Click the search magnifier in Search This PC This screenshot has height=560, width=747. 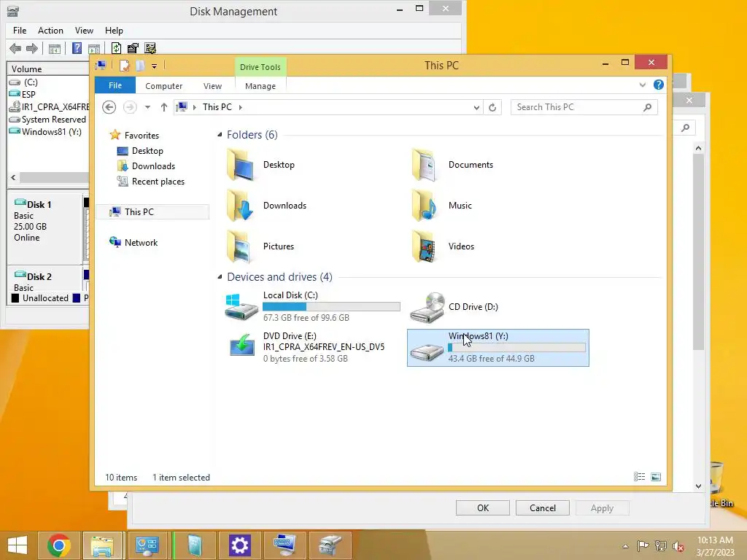point(648,107)
